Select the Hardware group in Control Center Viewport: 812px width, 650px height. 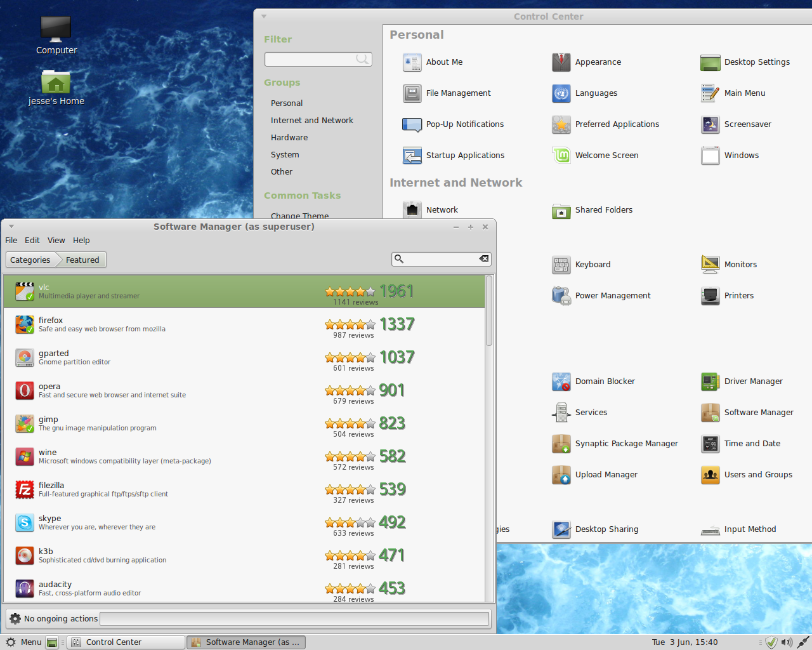coord(289,138)
